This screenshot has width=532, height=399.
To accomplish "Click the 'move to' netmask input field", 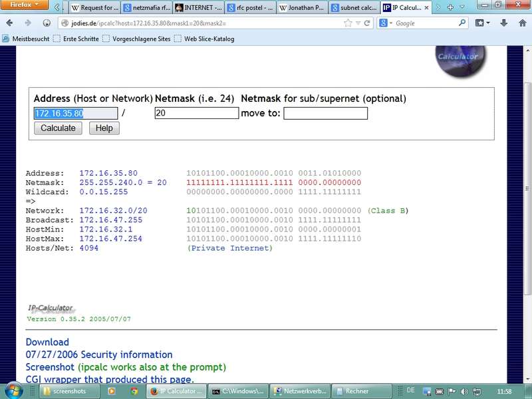I will (x=325, y=114).
